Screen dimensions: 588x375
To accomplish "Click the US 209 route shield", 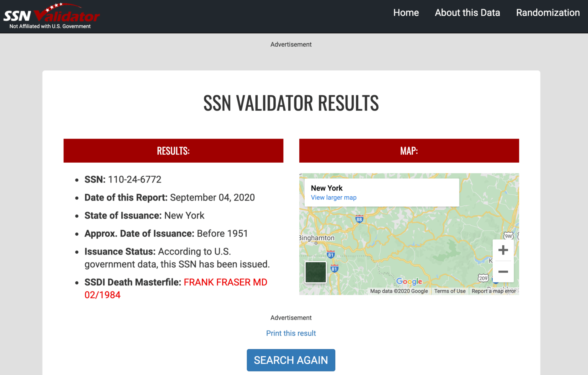I will coord(483,278).
